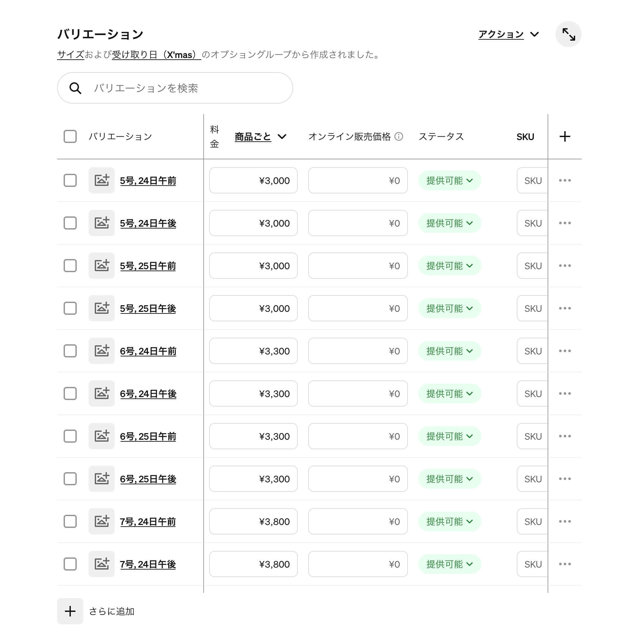The height and width of the screenshot is (644, 644).
Task: Open more options for 7号, 24日午後 row
Action: 565,564
